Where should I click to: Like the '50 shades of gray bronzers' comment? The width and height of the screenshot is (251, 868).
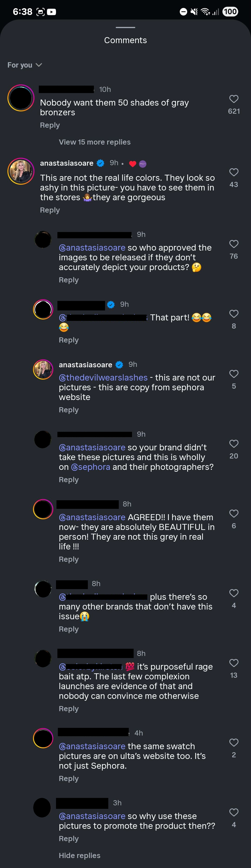234,99
